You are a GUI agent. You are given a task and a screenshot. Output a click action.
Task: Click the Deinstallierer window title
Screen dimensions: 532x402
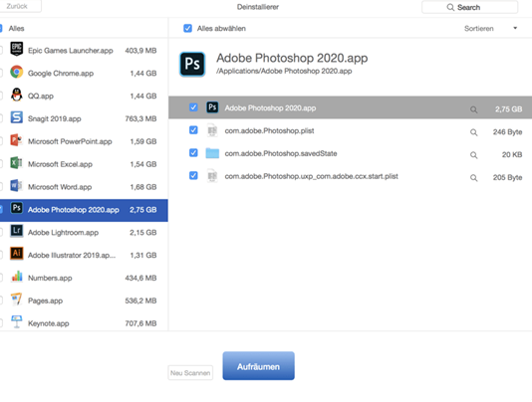click(258, 7)
